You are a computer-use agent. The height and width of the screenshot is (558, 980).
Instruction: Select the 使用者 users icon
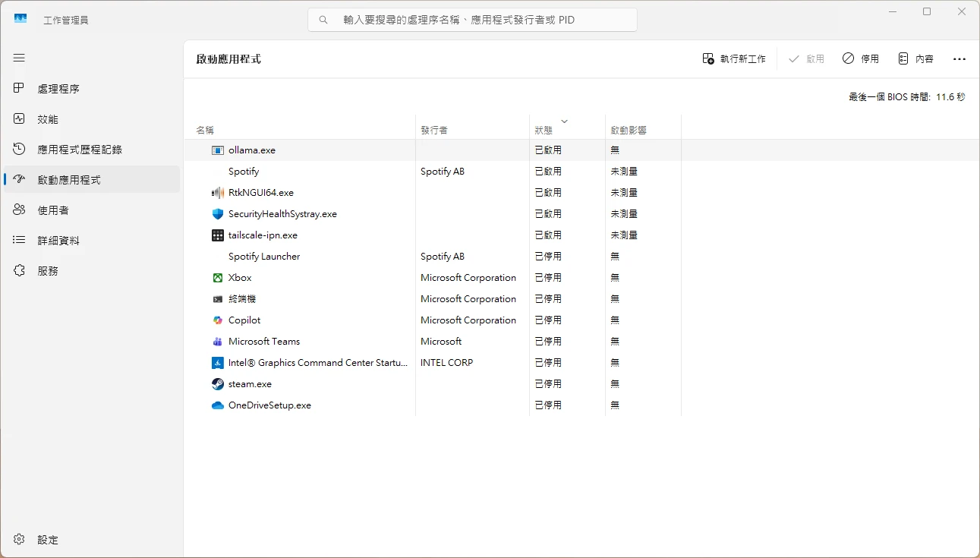tap(20, 210)
